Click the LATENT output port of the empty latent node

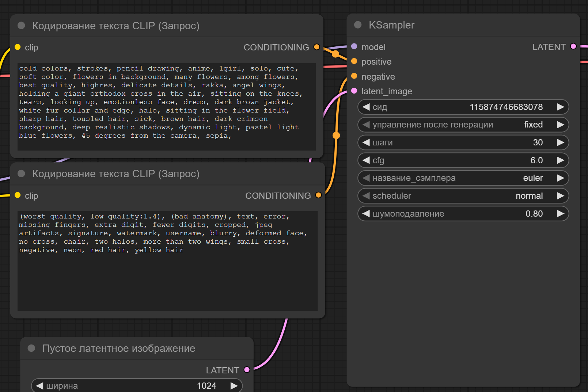tap(247, 370)
